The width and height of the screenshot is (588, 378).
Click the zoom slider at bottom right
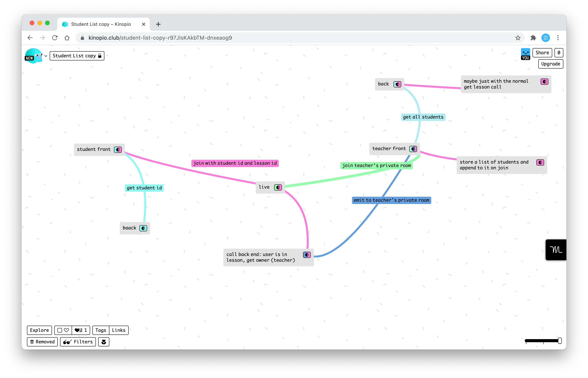(x=543, y=341)
